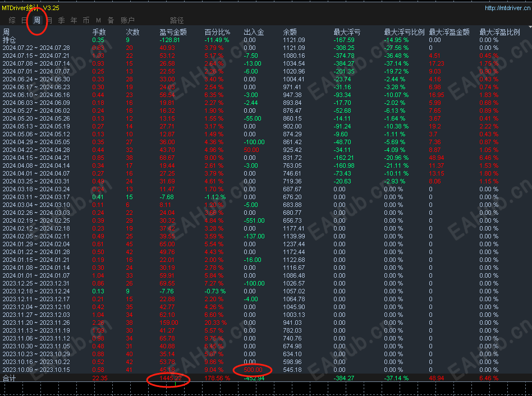Screen dimensions: 532x396
Task: Select week 2024.06.24 ~ 2024.06.30 row
Action: click(266, 79)
